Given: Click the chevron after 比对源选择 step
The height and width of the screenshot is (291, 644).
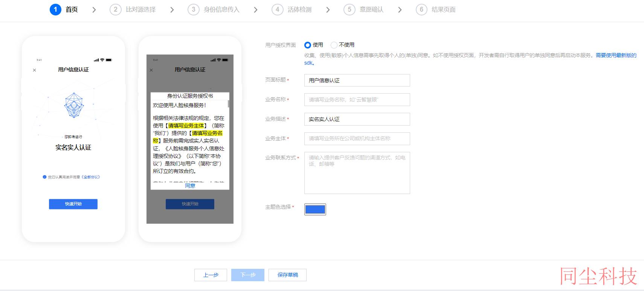Looking at the screenshot, I should [172, 10].
